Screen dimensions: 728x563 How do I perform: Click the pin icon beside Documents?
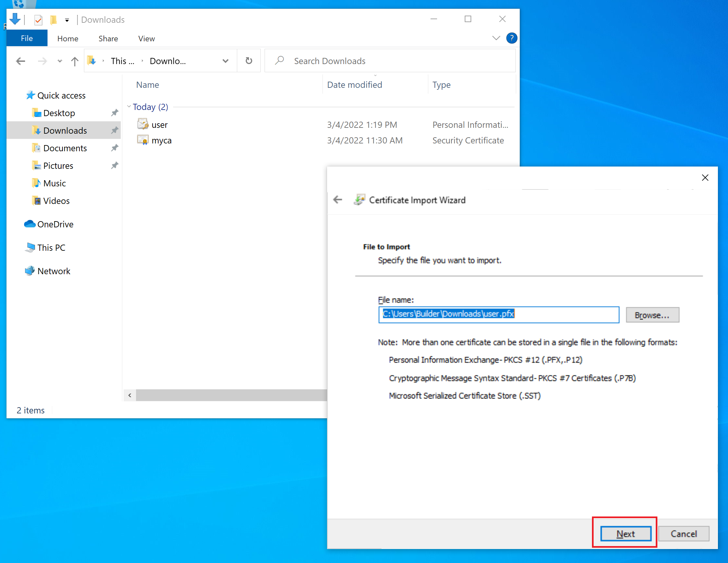[x=115, y=148]
